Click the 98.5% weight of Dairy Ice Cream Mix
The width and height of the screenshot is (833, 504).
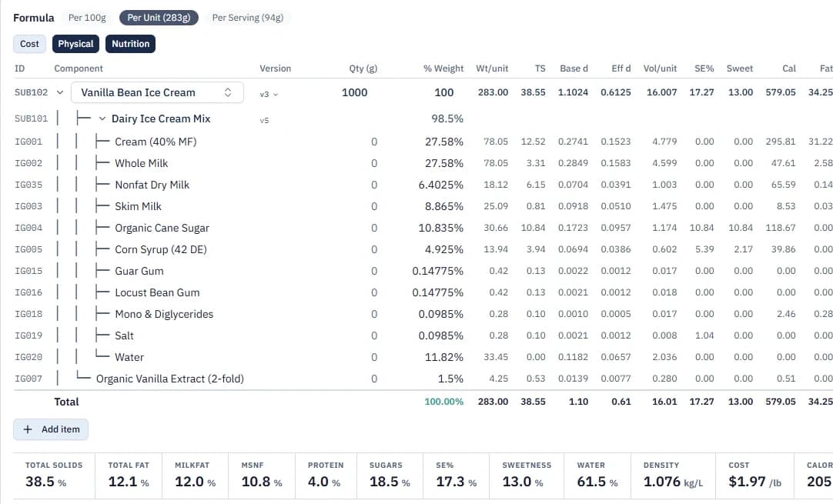(447, 119)
